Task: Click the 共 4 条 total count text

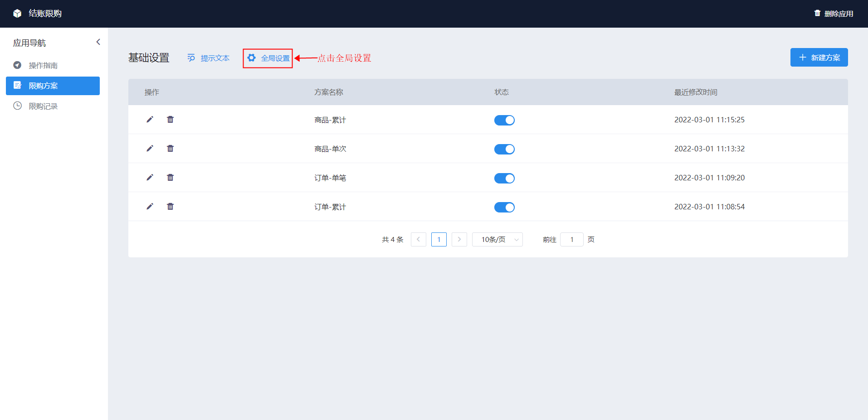Action: click(393, 239)
